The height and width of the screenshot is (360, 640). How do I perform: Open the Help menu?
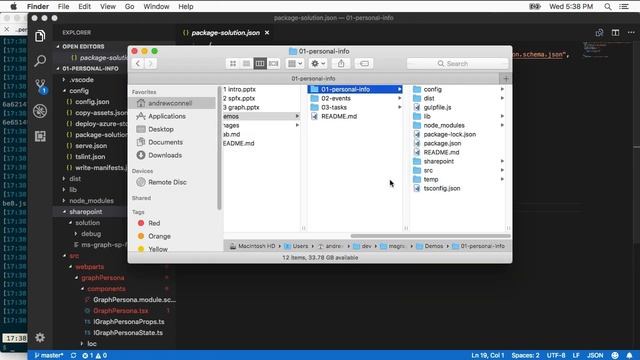pos(186,7)
